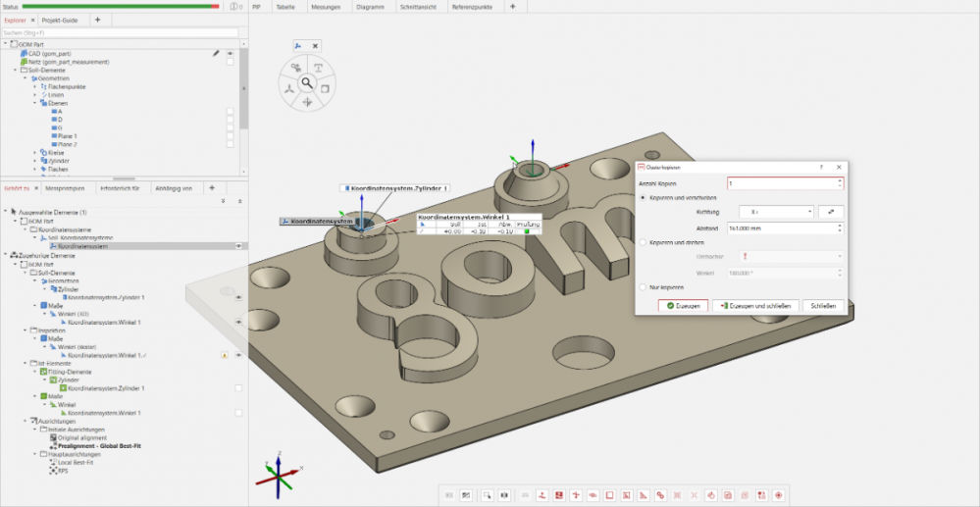Expand the Kreise tree node
The height and width of the screenshot is (507, 980).
coord(35,152)
